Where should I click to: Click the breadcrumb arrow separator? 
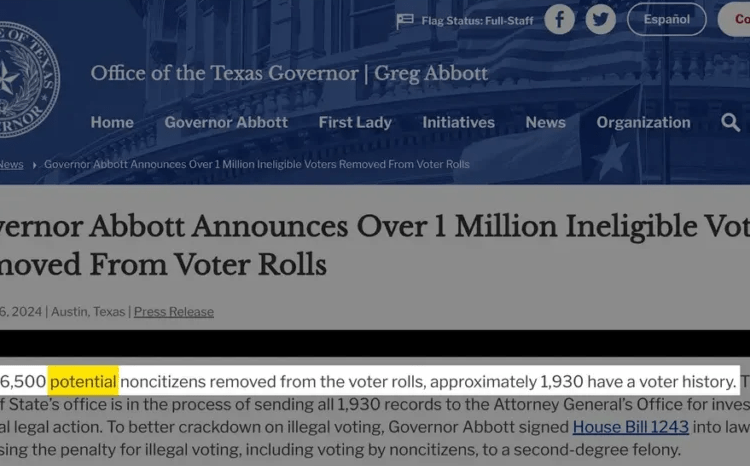coord(34,165)
